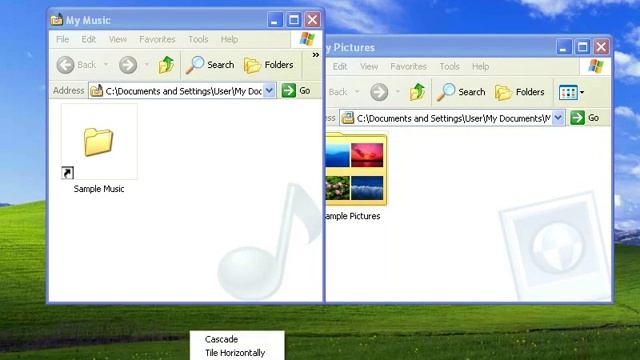The image size is (640, 360).
Task: Open address bar dropdown in My Pictures
Action: (x=558, y=118)
